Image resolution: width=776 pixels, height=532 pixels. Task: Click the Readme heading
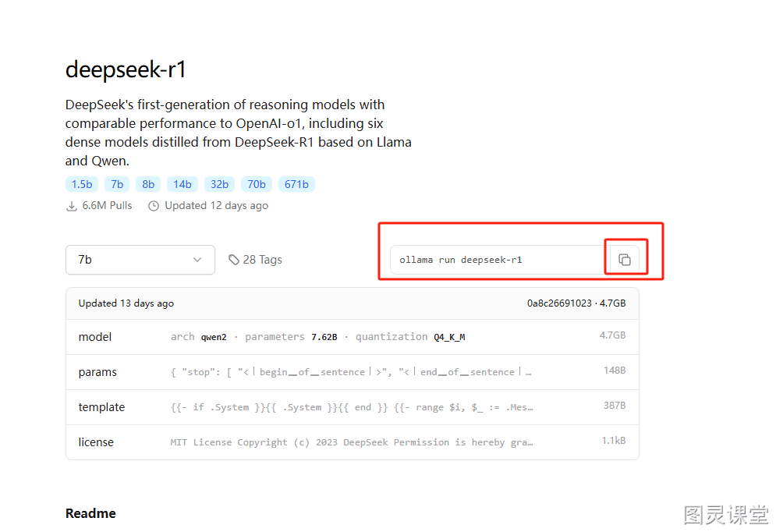point(90,514)
